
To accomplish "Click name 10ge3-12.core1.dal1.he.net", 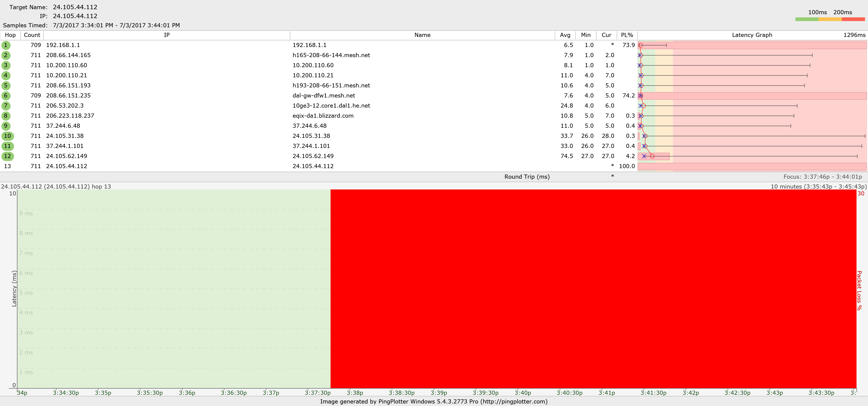I will click(x=331, y=106).
